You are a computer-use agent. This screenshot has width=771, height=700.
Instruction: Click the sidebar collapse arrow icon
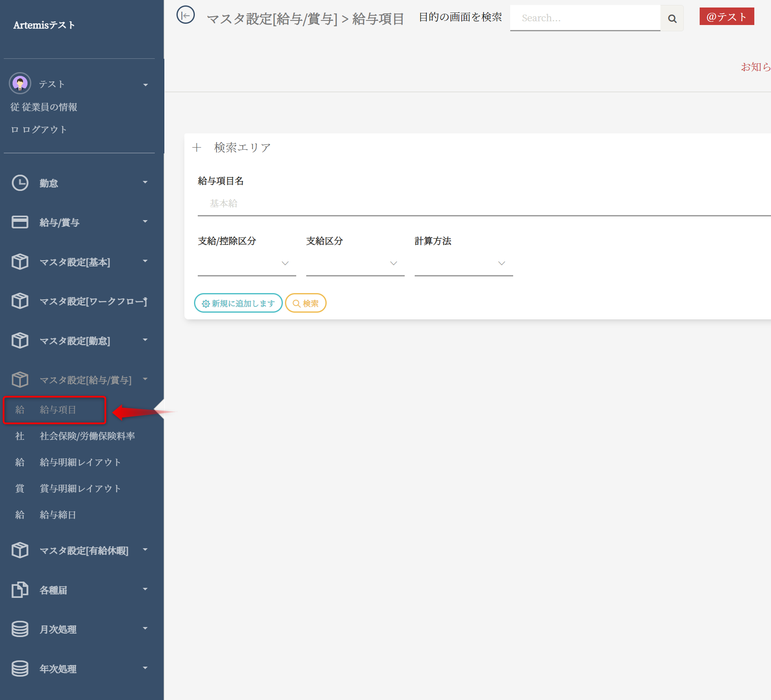(x=185, y=15)
